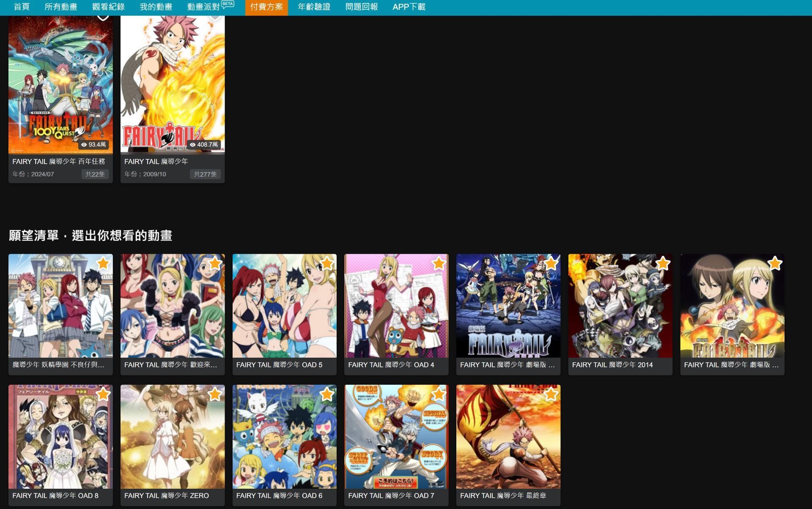
Task: Toggle star on OAD 4 wishlist card
Action: pyautogui.click(x=439, y=264)
